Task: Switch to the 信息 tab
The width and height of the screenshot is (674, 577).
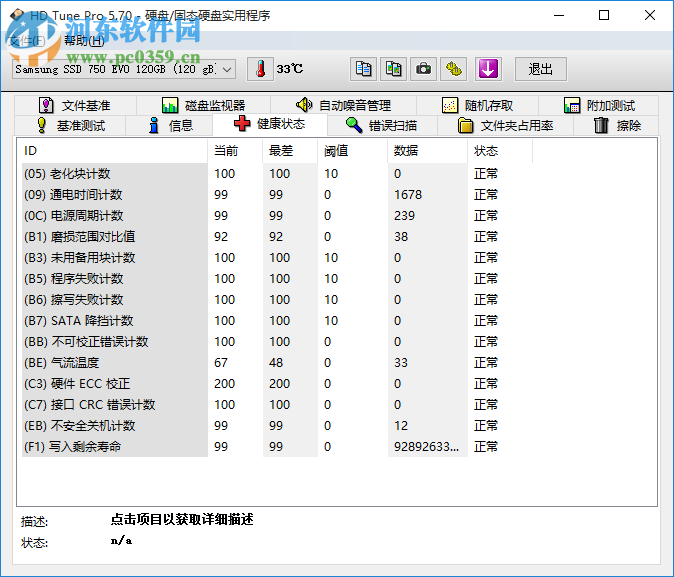Action: 169,126
